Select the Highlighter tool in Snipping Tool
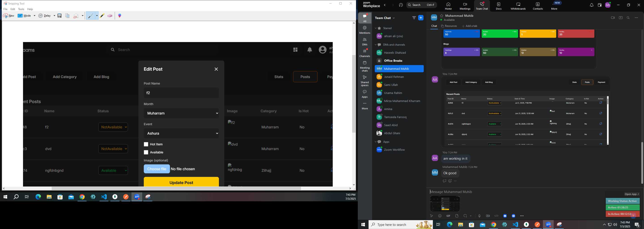The height and width of the screenshot is (229, 644). [102, 16]
